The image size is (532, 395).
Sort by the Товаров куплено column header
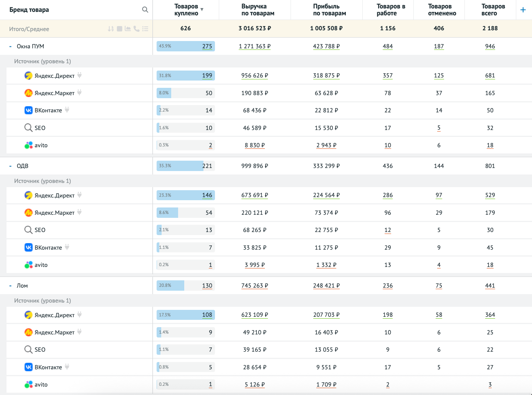tap(186, 10)
